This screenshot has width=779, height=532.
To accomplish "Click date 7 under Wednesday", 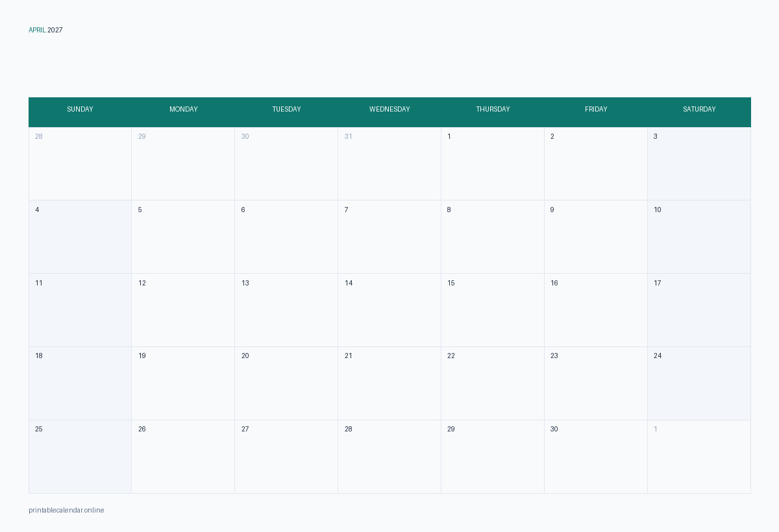I will (347, 210).
